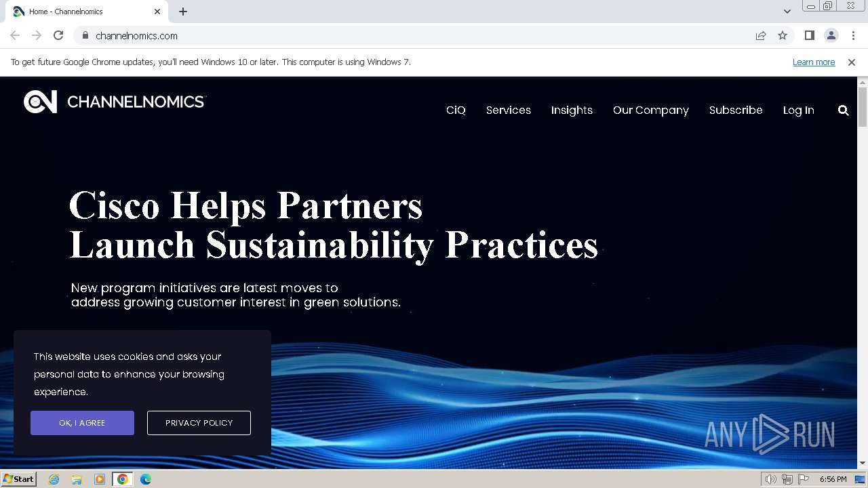Viewport: 868px width, 488px height.
Task: Share this page using the share icon
Action: 761,35
